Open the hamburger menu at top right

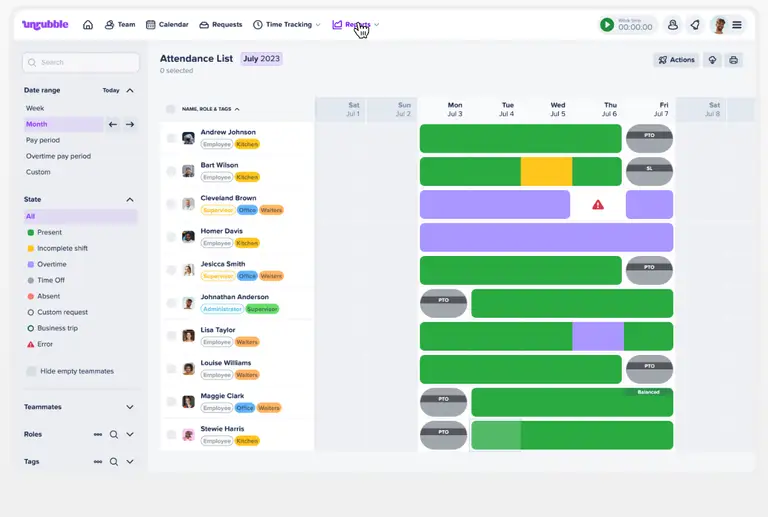(x=737, y=25)
